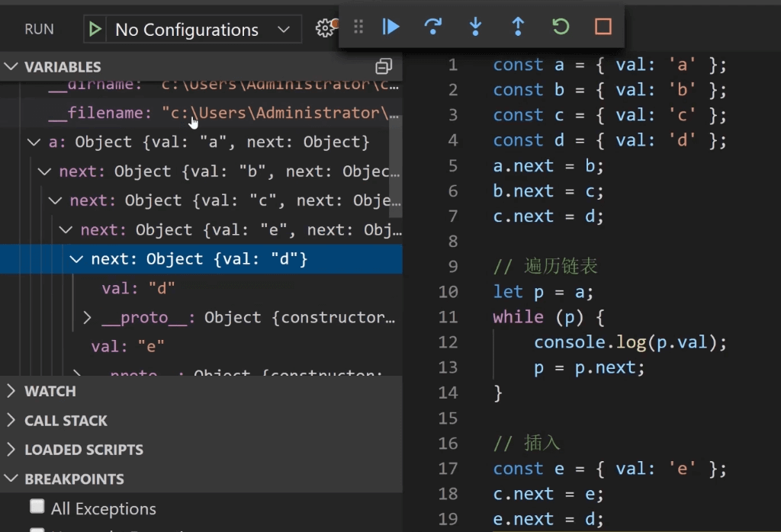The width and height of the screenshot is (781, 532).
Task: Collapse the selected next node val "d"
Action: (76, 259)
